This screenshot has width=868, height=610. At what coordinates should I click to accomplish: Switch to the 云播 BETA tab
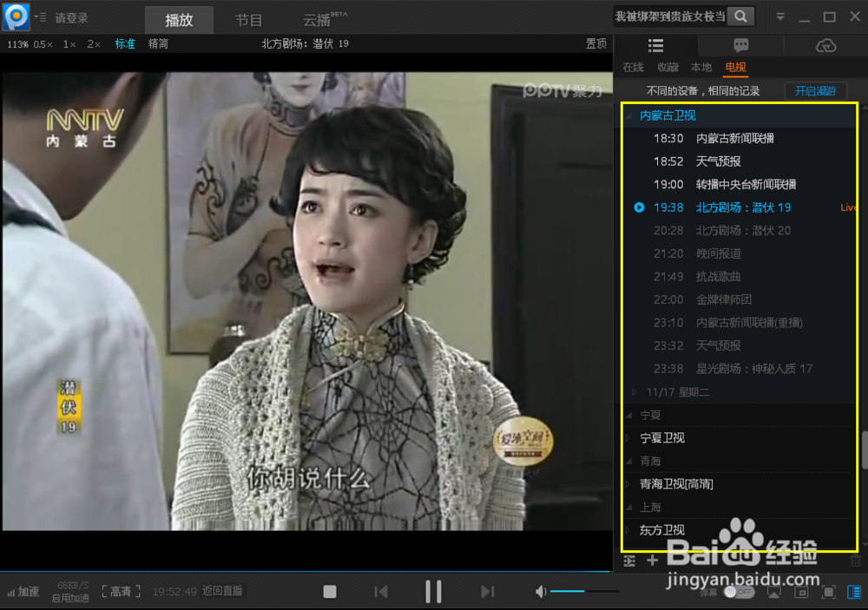(325, 19)
